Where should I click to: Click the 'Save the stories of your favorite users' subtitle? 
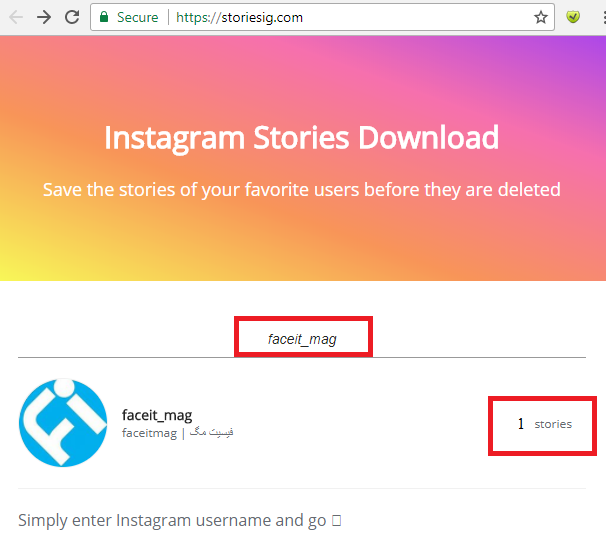point(301,190)
